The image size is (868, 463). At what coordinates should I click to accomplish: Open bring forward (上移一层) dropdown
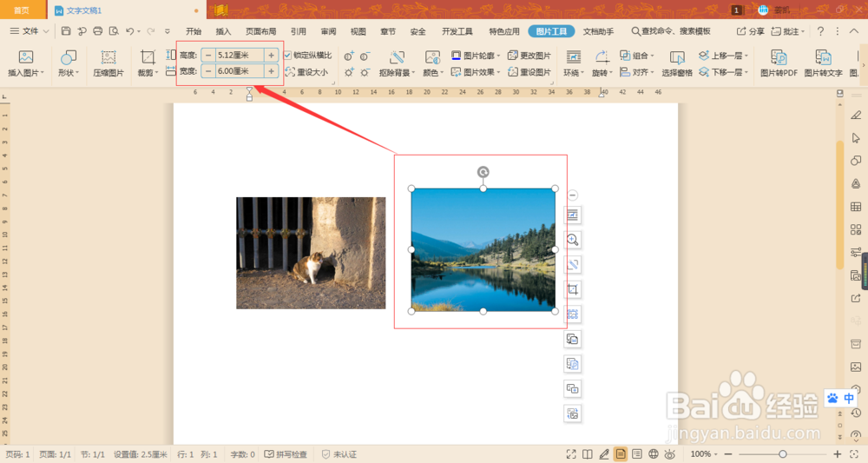point(724,56)
